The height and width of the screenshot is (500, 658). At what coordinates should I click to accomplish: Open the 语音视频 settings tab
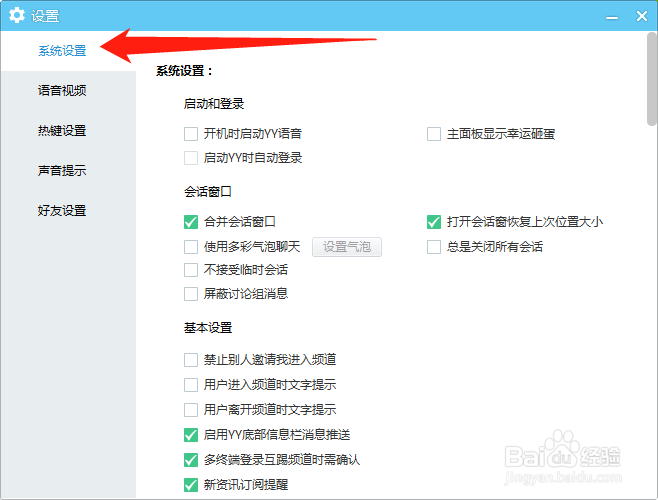pos(62,90)
